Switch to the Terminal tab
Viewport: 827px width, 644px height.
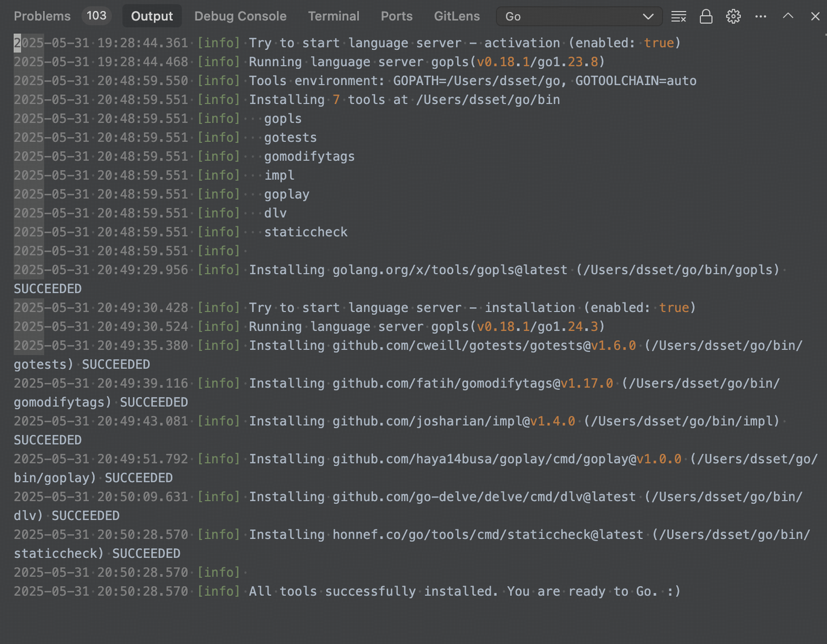click(x=334, y=16)
